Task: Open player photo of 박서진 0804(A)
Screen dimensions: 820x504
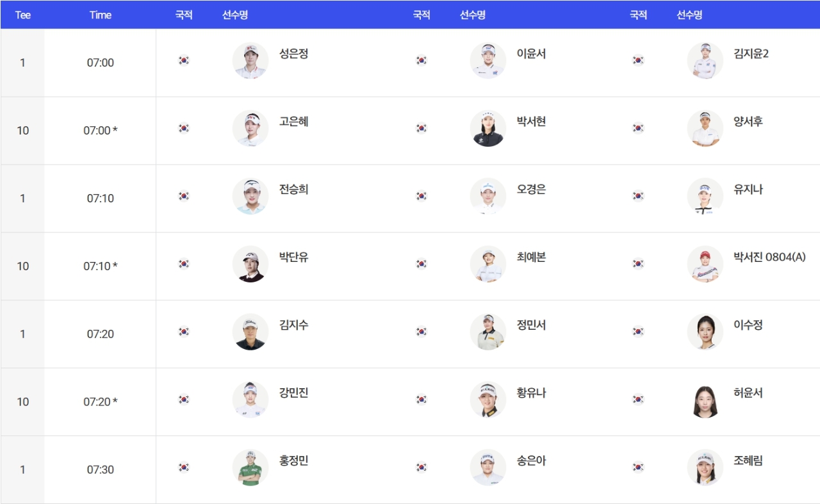Action: (705, 264)
